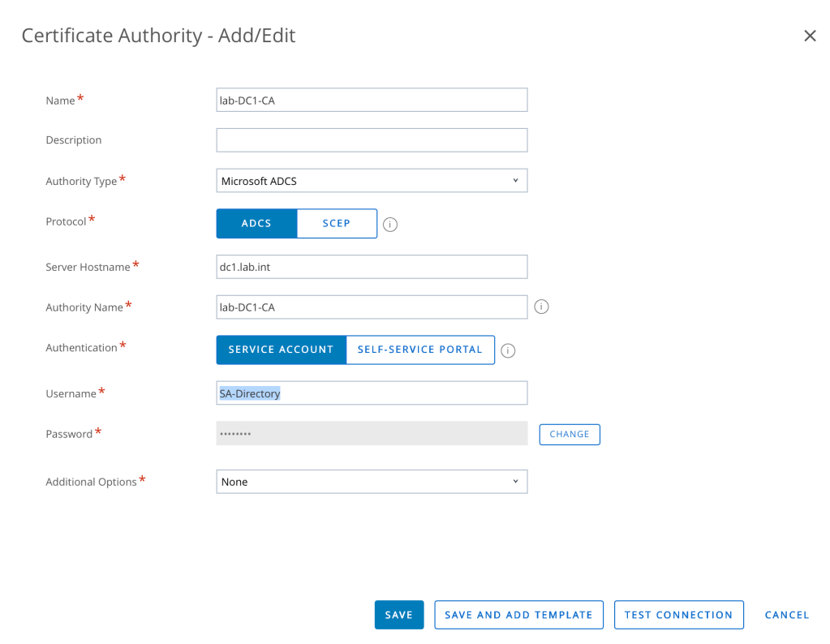Expand the Additional Options dropdown

click(372, 482)
